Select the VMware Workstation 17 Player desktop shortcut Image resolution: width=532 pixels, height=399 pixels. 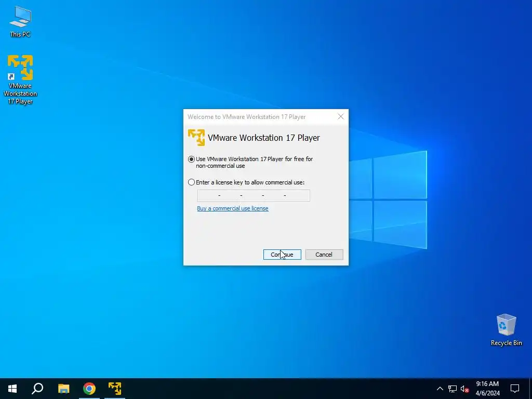point(20,79)
